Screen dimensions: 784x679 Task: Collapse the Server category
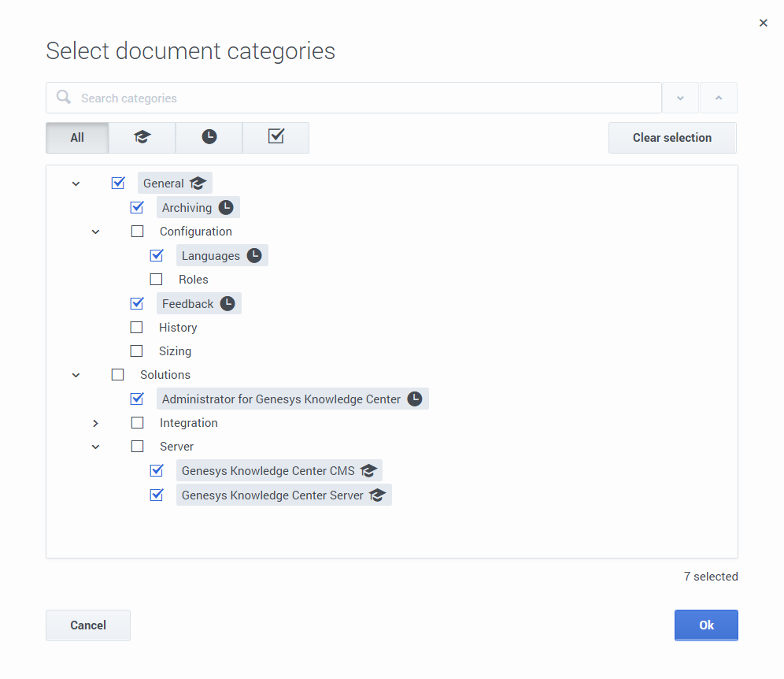[95, 447]
